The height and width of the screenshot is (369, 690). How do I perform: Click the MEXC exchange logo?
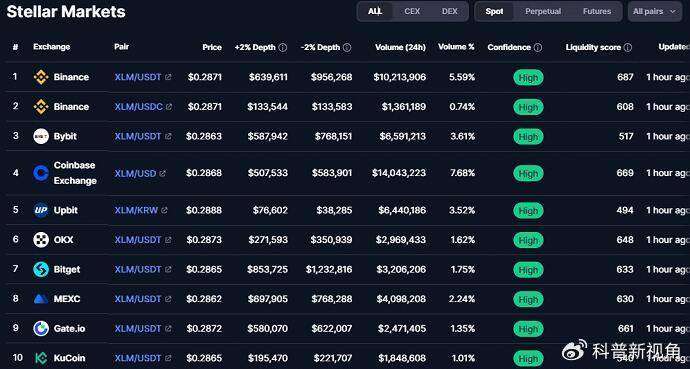pyautogui.click(x=41, y=299)
